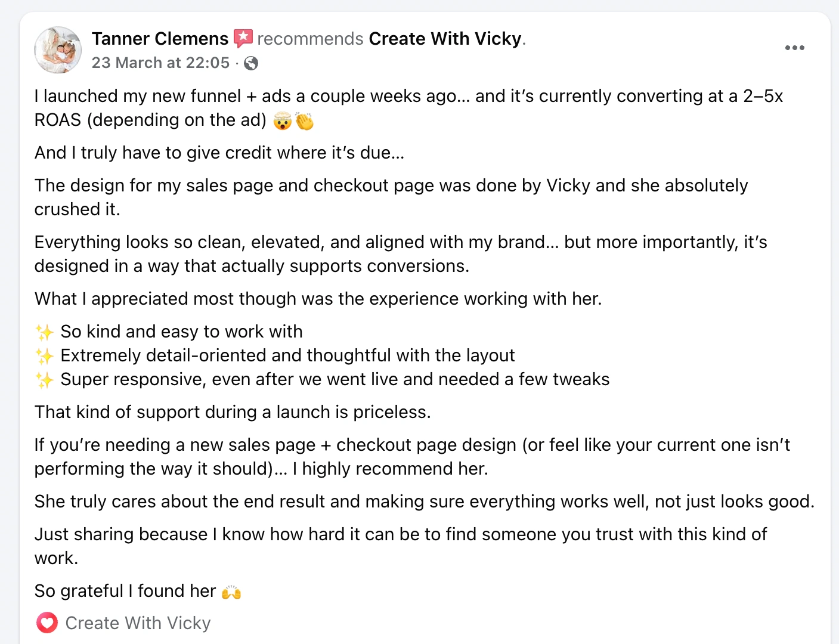Open the Create With Vicky page in header

(445, 39)
